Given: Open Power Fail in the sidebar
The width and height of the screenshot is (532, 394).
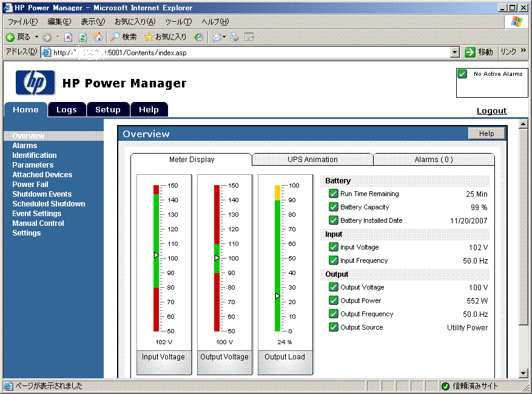Looking at the screenshot, I should (30, 185).
